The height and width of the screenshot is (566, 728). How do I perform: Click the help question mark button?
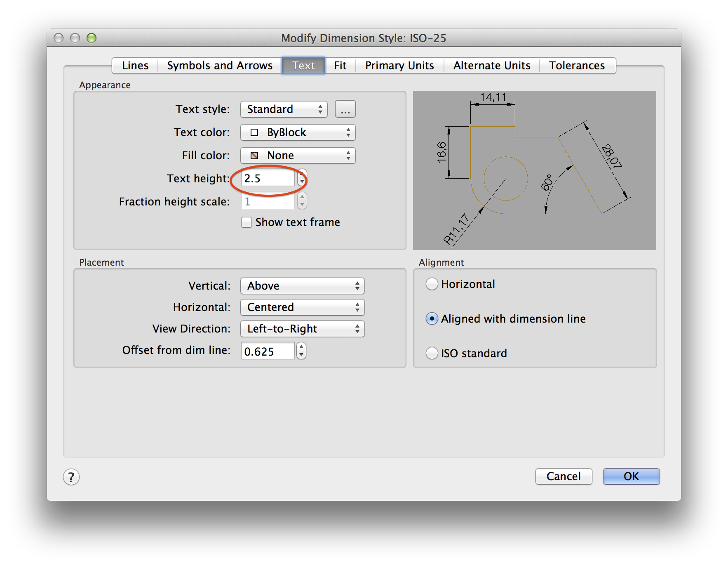click(x=71, y=477)
